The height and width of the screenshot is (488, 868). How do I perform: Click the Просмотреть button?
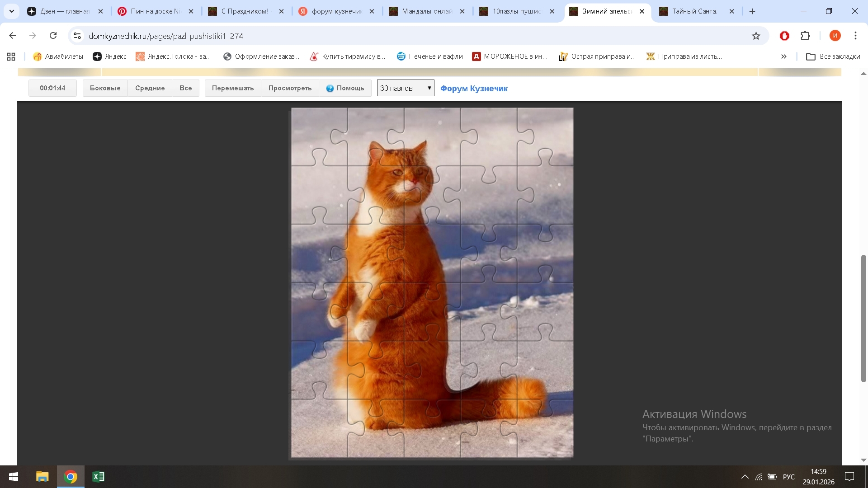(x=290, y=88)
